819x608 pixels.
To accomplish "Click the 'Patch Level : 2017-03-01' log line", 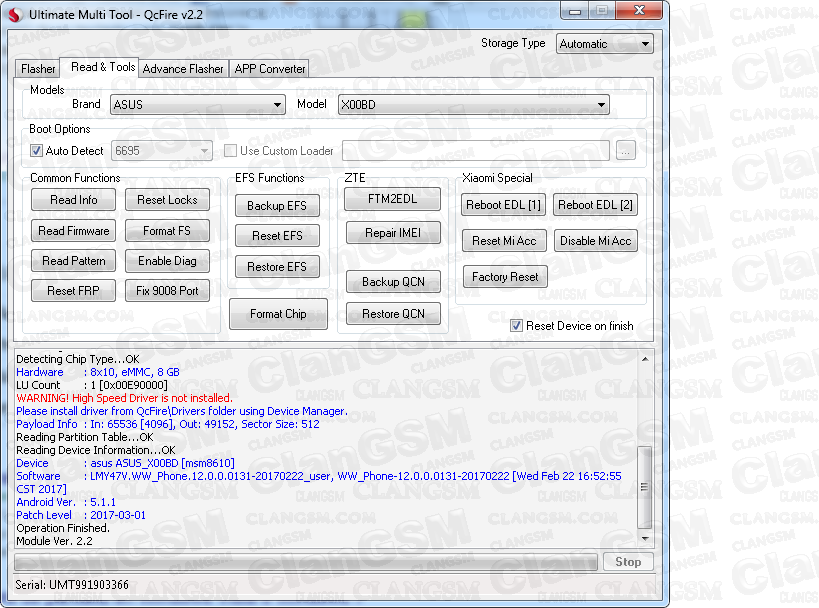I will tap(81, 516).
